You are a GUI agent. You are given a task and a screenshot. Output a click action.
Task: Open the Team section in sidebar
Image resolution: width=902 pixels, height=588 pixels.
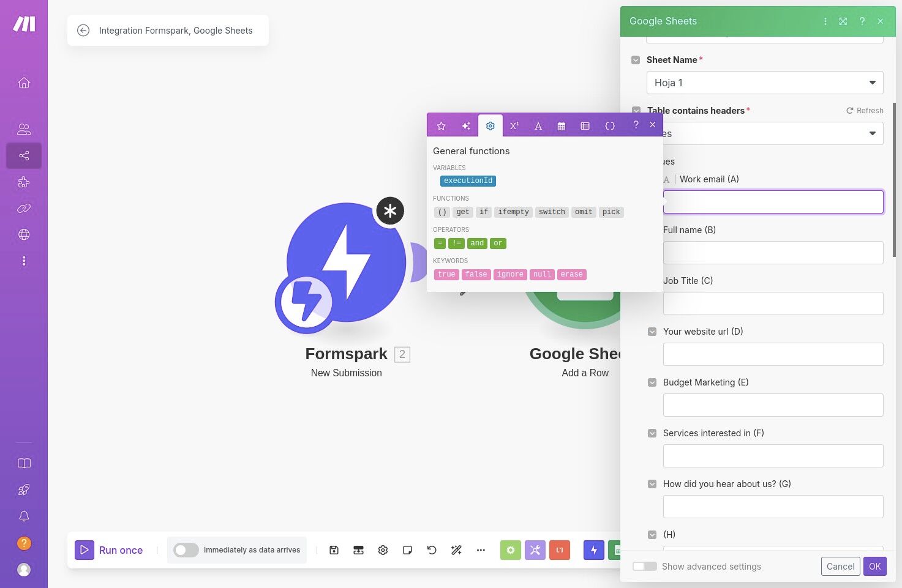24,129
